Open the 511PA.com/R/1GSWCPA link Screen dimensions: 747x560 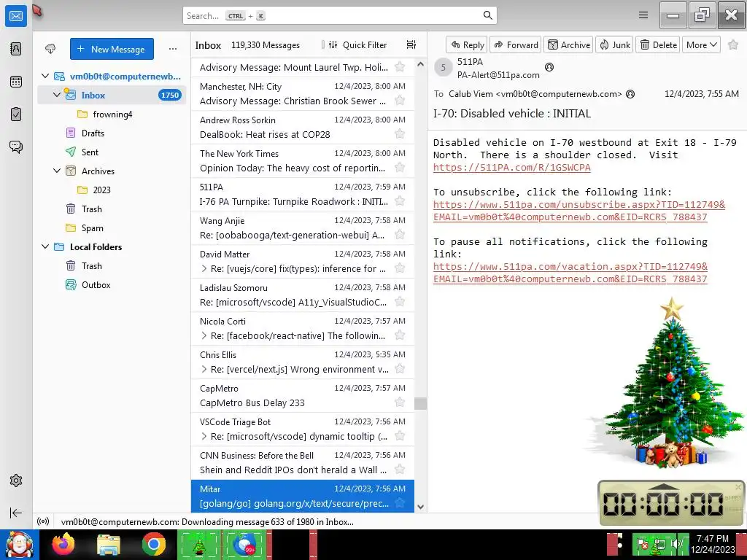click(511, 168)
